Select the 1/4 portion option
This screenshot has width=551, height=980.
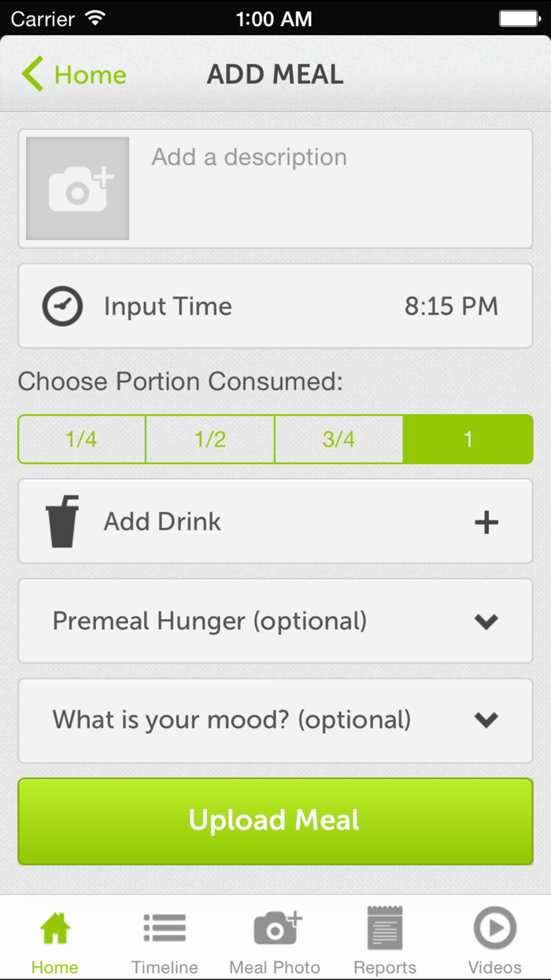coord(82,439)
